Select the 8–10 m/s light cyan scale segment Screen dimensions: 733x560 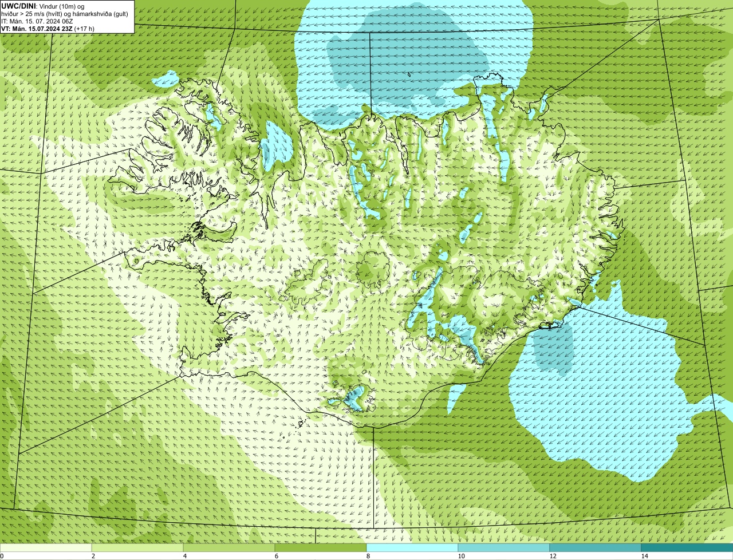coord(412,547)
